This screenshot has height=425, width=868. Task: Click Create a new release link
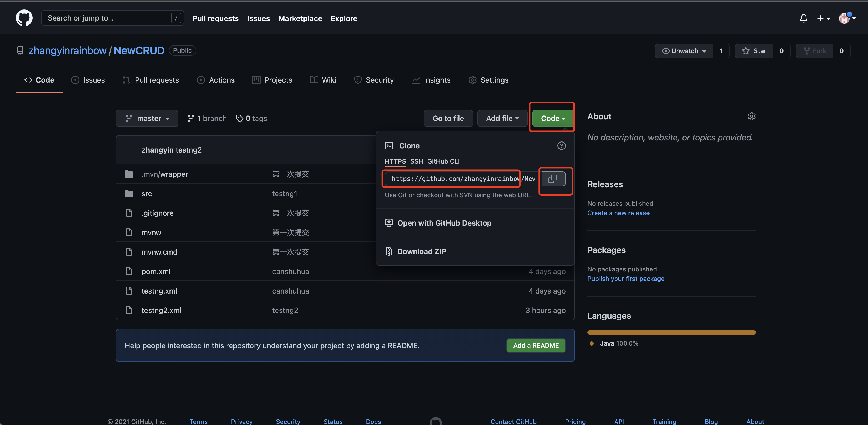pyautogui.click(x=618, y=213)
